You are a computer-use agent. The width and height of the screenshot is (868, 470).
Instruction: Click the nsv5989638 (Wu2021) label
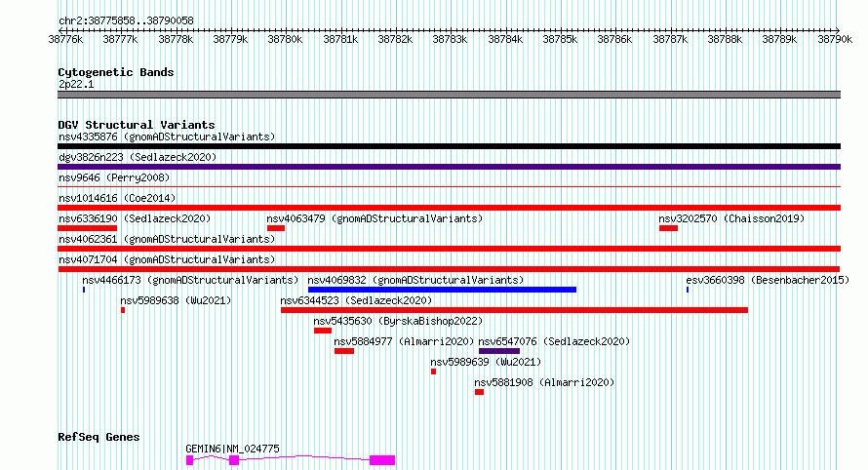point(176,300)
